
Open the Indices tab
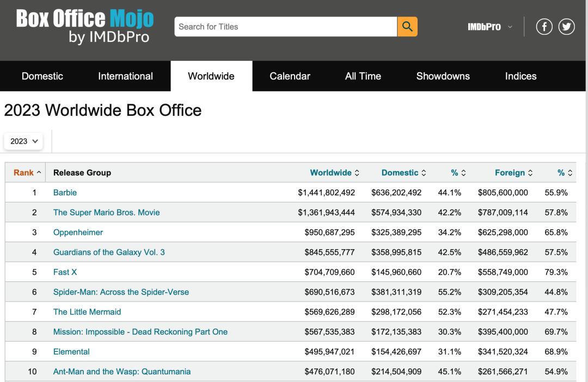521,76
